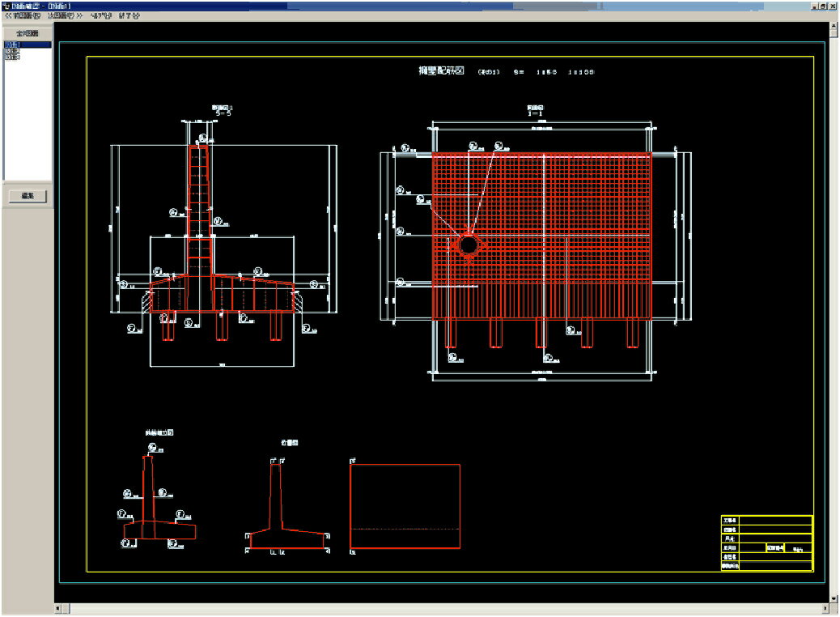Click the application icon in title bar

pos(6,5)
